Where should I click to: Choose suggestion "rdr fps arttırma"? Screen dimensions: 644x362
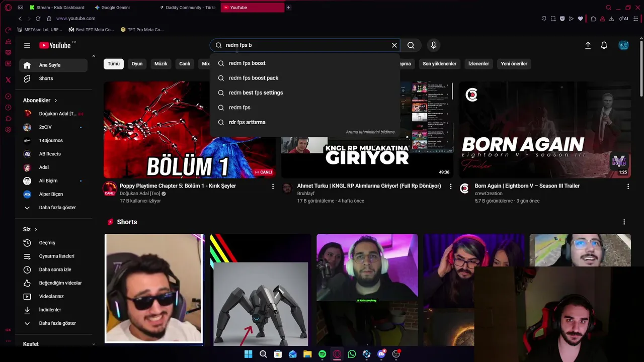[305, 122]
